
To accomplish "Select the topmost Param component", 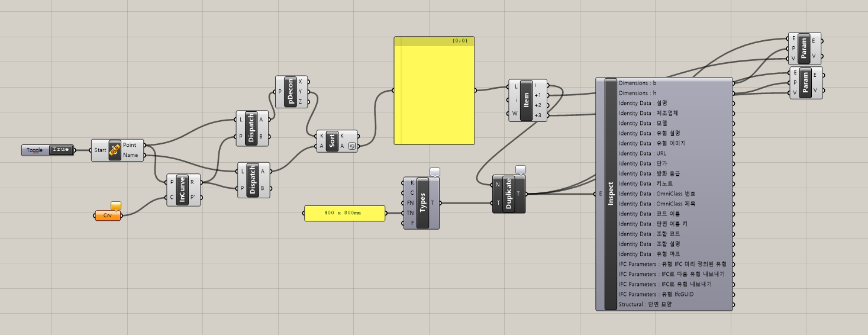I will click(804, 49).
